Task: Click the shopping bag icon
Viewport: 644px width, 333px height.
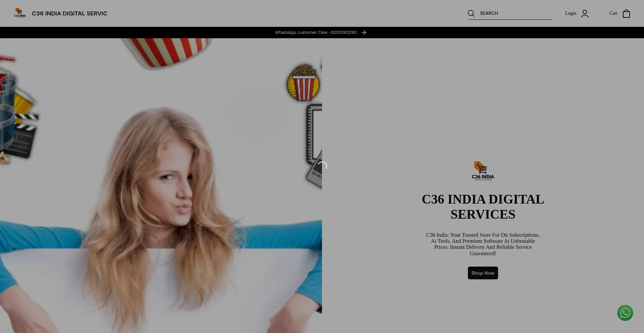Action: pos(626,13)
